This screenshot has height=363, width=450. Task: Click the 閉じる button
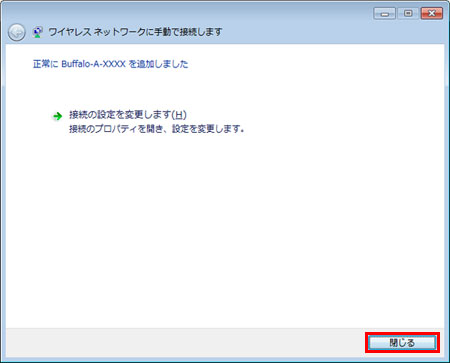[402, 342]
